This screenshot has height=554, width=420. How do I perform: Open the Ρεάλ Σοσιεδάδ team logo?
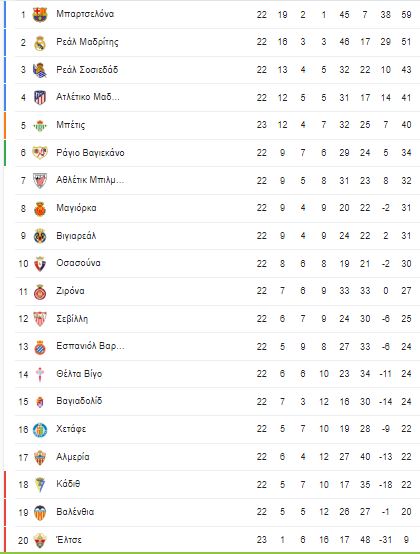[40, 70]
